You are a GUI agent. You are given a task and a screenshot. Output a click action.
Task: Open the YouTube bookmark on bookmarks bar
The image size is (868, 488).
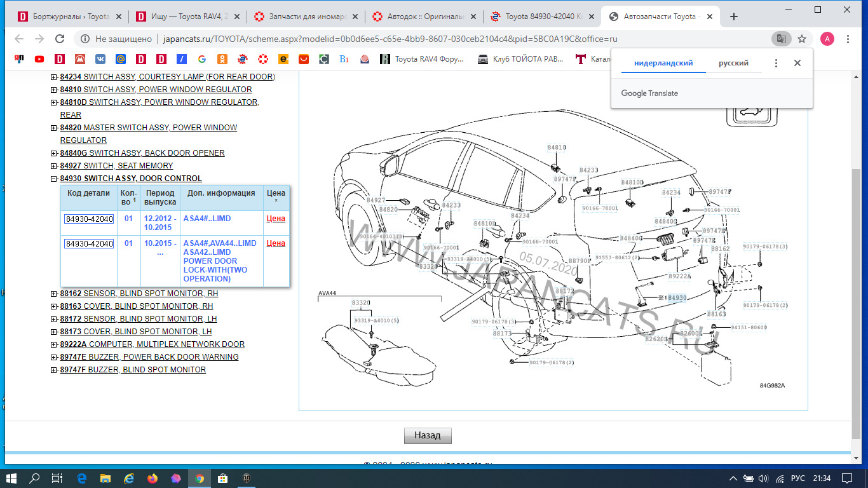[x=39, y=59]
